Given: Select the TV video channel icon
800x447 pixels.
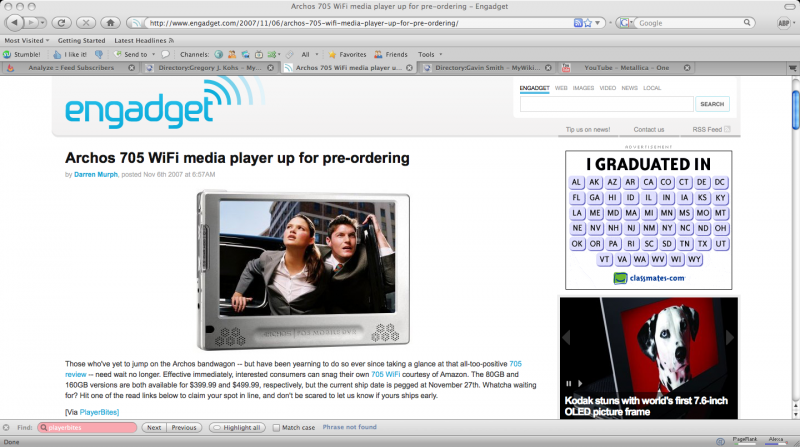Looking at the screenshot, I should pos(259,54).
